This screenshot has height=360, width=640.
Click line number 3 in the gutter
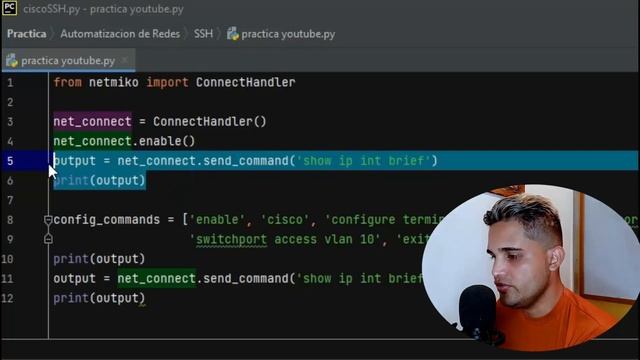[x=10, y=122]
